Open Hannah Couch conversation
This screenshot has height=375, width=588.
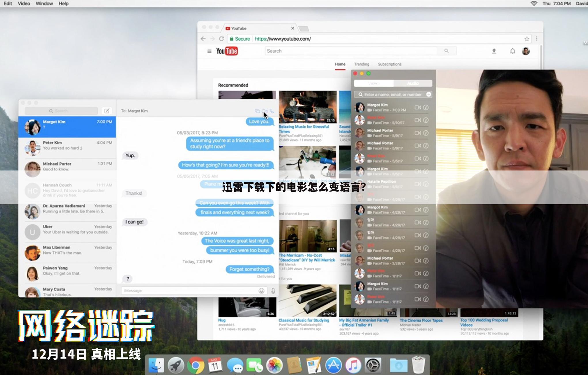(67, 190)
